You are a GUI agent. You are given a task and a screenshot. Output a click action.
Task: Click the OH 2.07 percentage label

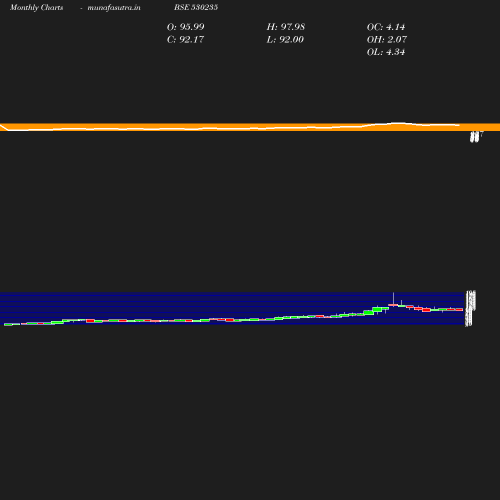(x=387, y=39)
